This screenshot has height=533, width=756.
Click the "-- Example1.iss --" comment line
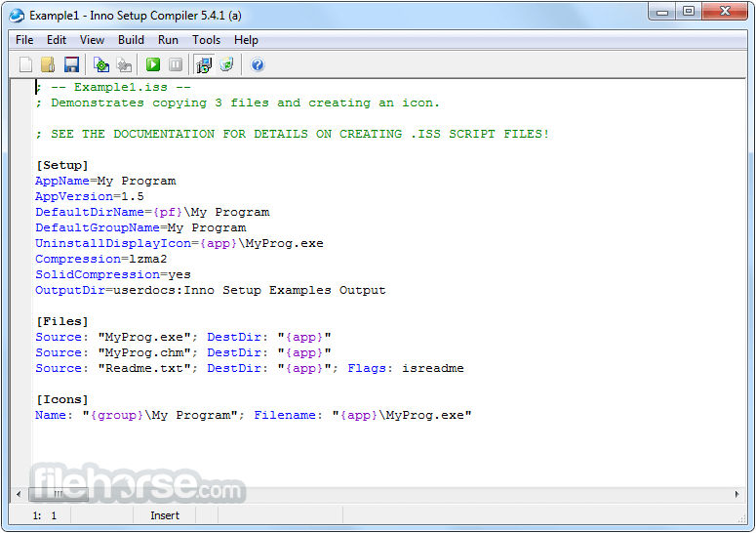[114, 87]
